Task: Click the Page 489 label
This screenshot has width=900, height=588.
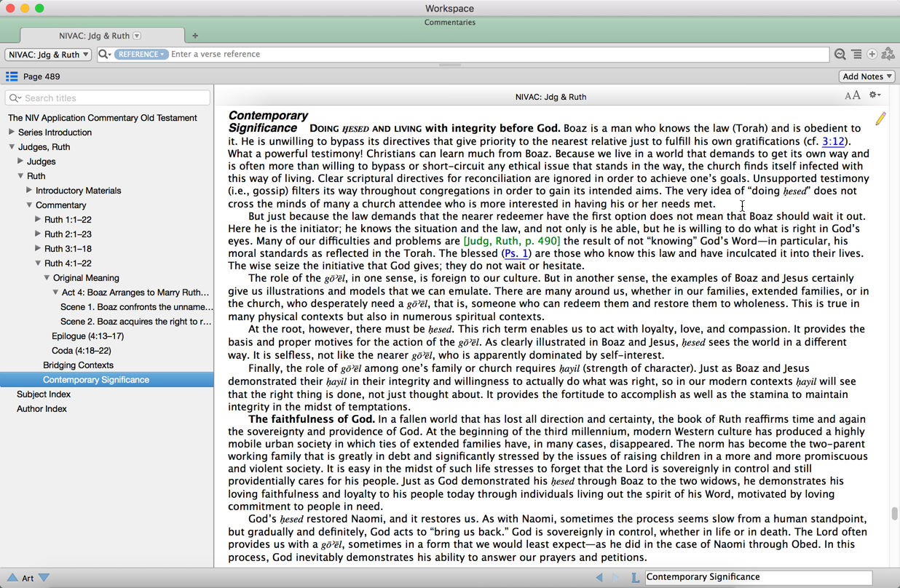Action: [x=42, y=76]
